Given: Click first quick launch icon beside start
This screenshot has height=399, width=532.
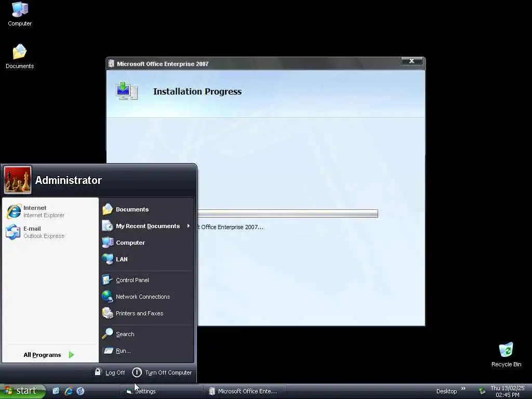Looking at the screenshot, I should click(x=56, y=391).
